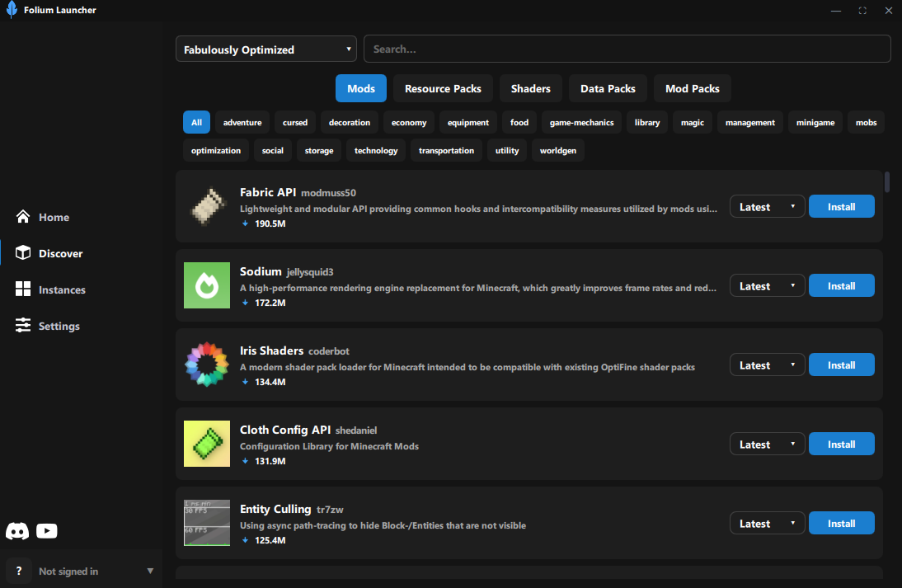Toggle the decoration category filter
Screen dimensions: 902x588
pyautogui.click(x=350, y=123)
